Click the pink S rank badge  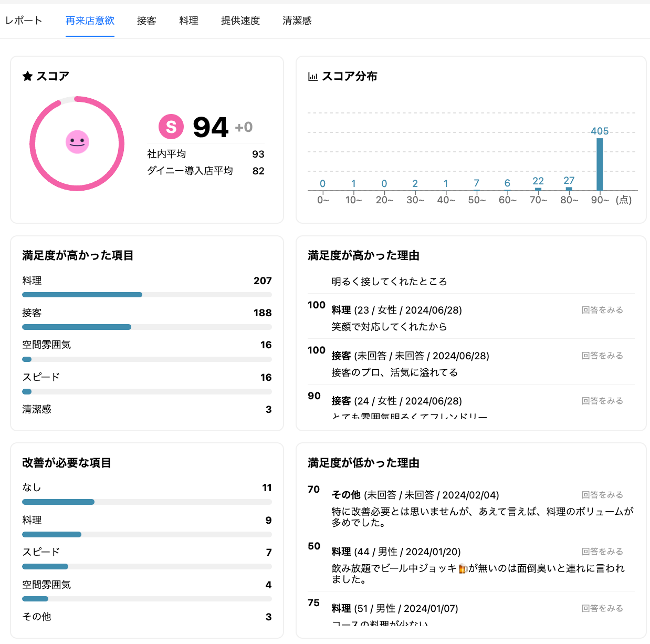171,127
